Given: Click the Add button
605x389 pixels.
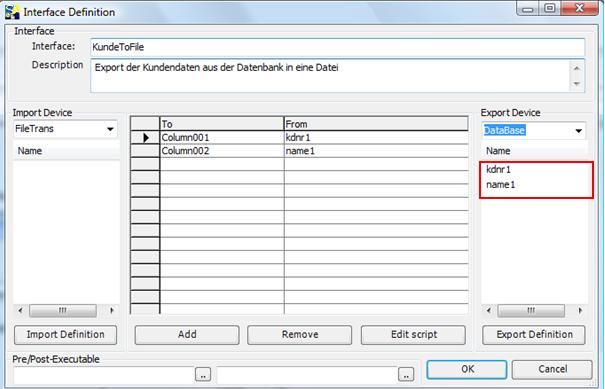Looking at the screenshot, I should pyautogui.click(x=187, y=335).
